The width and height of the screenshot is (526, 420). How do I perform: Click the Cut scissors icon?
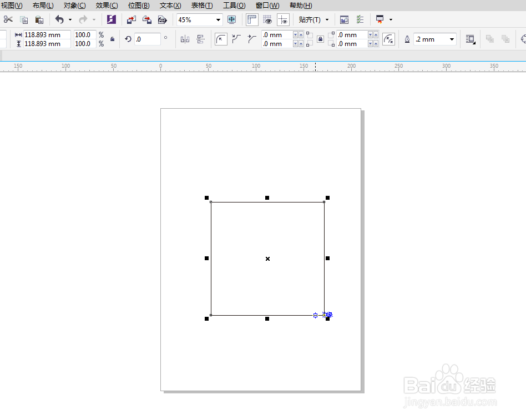coord(8,20)
